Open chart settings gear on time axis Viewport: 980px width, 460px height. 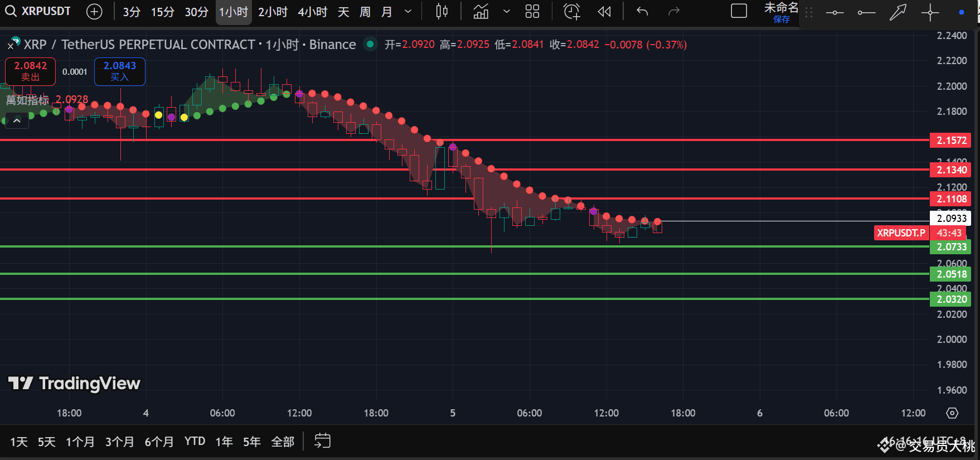tap(952, 413)
